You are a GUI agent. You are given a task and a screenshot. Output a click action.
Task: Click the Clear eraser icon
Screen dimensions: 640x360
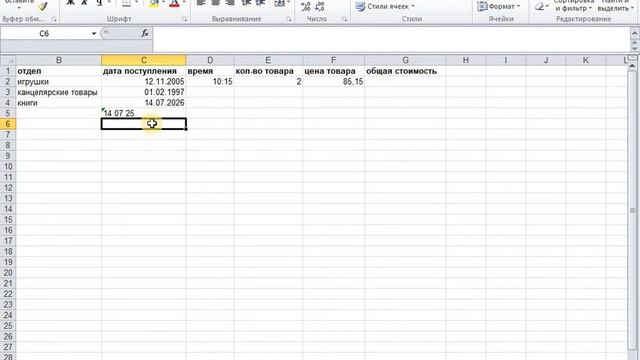coord(540,6)
